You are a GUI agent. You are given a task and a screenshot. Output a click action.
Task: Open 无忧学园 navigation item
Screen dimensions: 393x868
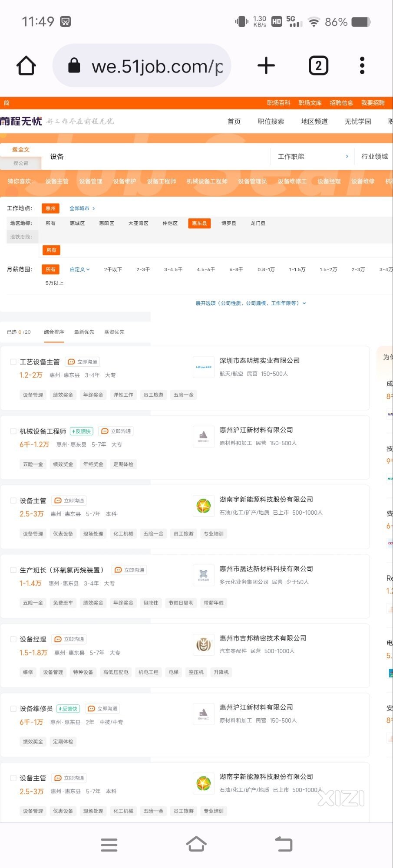tap(358, 122)
